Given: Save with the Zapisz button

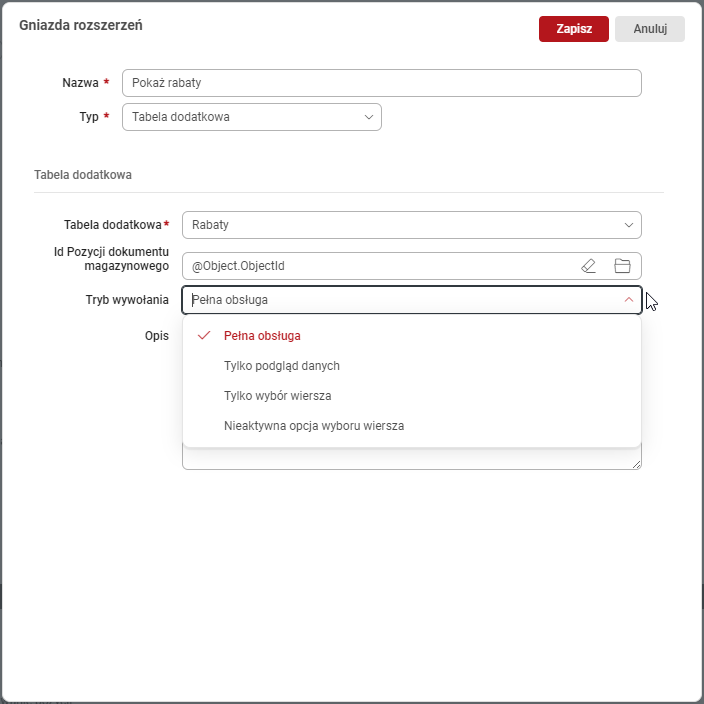Looking at the screenshot, I should point(573,29).
